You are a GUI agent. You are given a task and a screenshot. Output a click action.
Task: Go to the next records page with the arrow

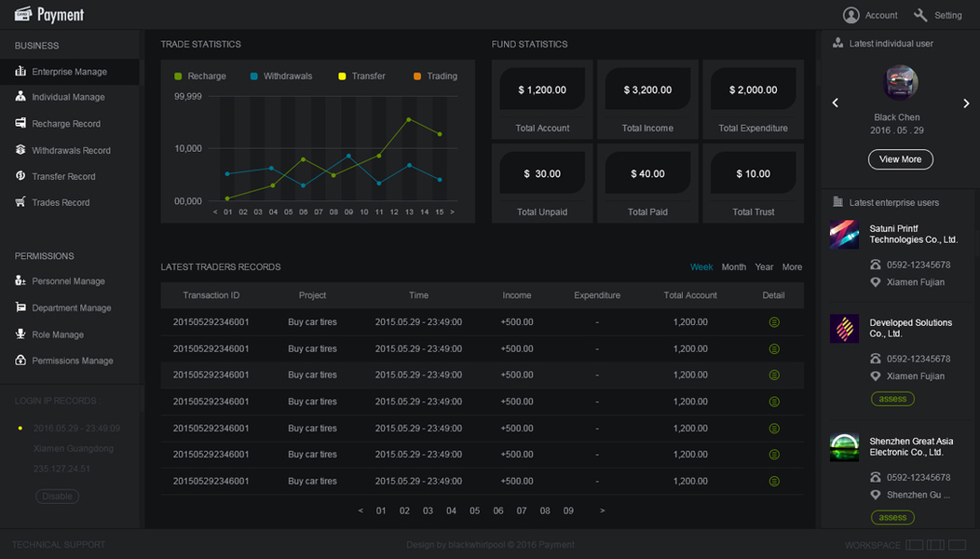click(x=603, y=511)
